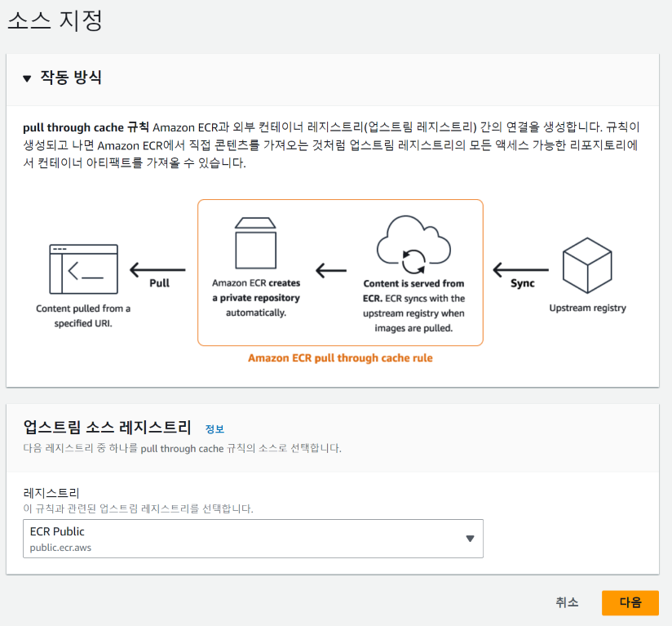Screen dimensions: 672x626
Task: Click the 작동 방식 section header text
Action: (71, 78)
